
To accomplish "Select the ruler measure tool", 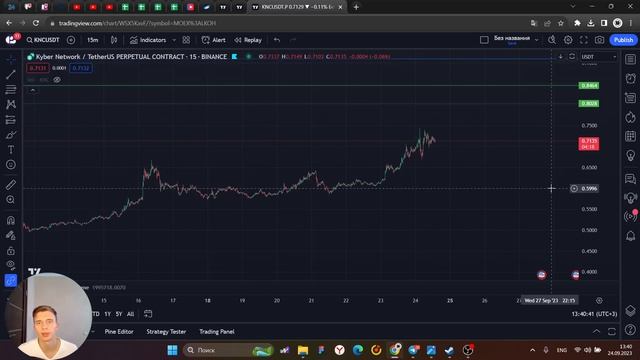I will 11,184.
